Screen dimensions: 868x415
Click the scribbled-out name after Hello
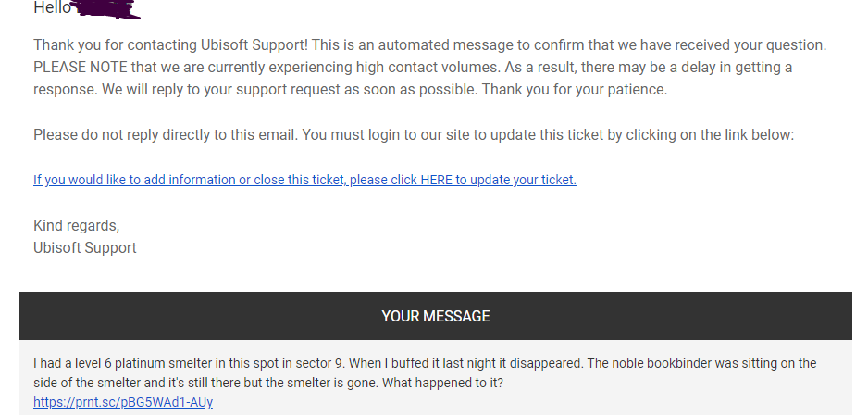coord(106,9)
